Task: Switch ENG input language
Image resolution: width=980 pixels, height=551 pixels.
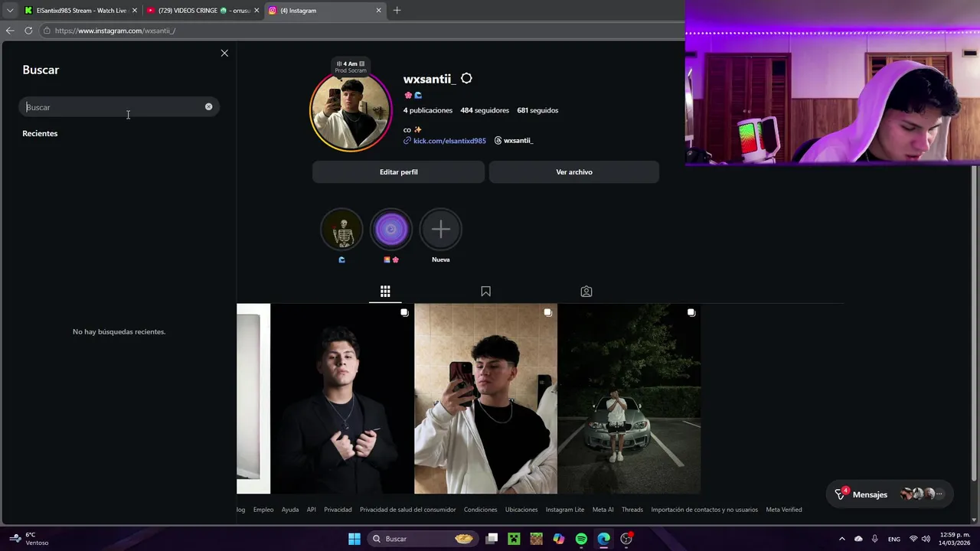Action: [893, 539]
